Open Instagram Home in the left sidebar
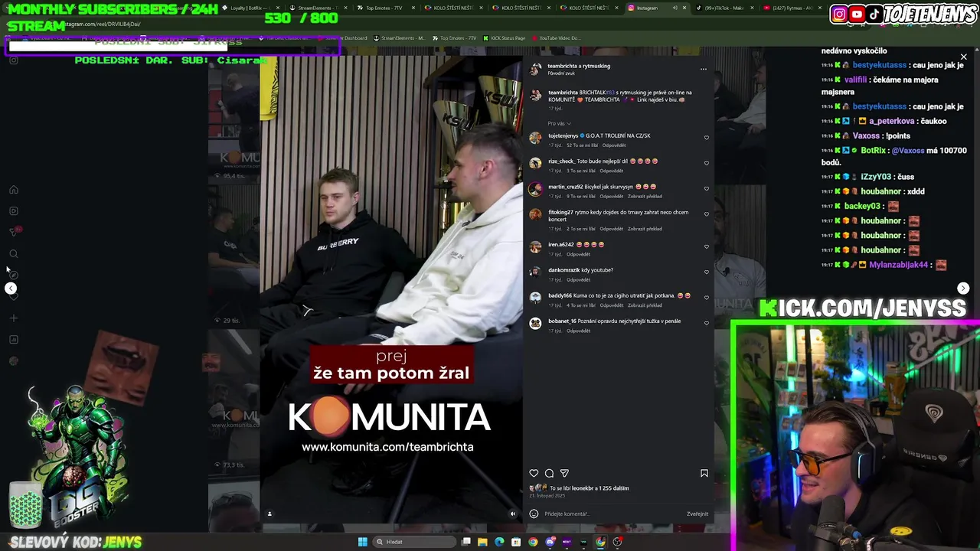980x551 pixels. pyautogui.click(x=13, y=190)
